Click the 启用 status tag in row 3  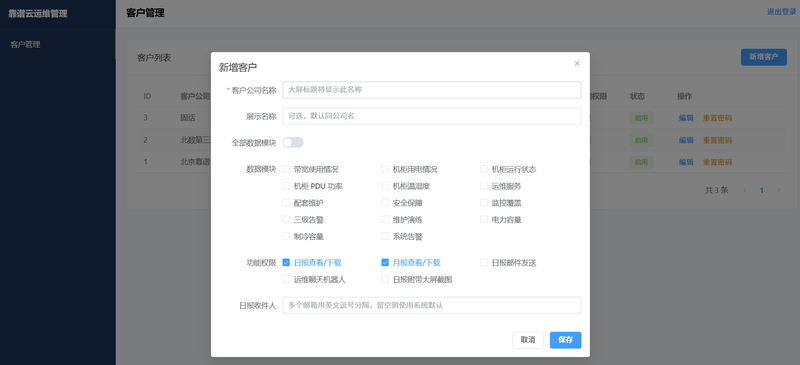tap(641, 118)
